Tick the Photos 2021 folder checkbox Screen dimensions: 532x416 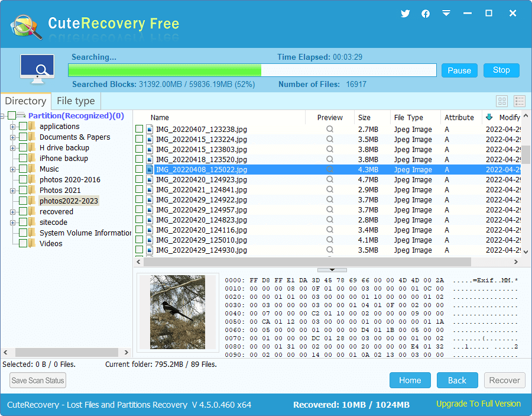[x=23, y=191]
